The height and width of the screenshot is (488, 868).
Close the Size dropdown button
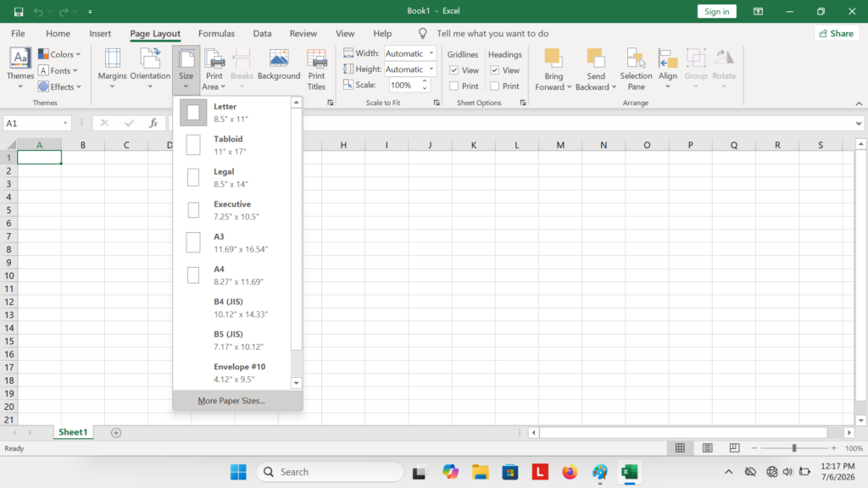click(186, 69)
